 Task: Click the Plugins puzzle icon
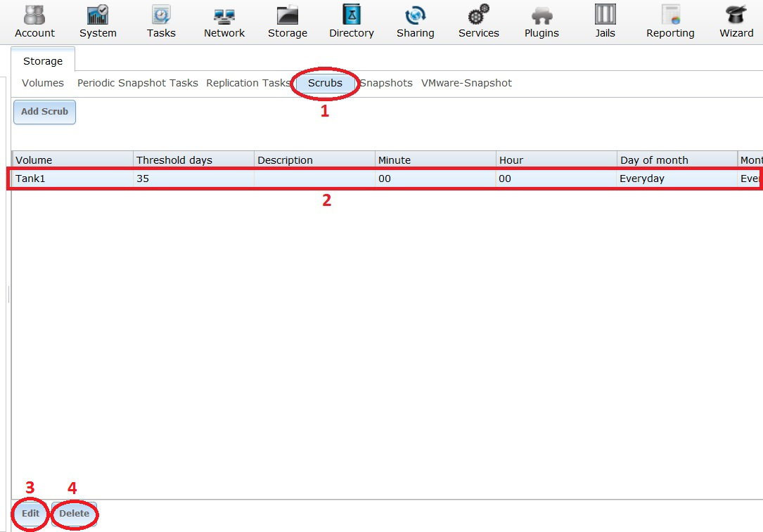541,15
